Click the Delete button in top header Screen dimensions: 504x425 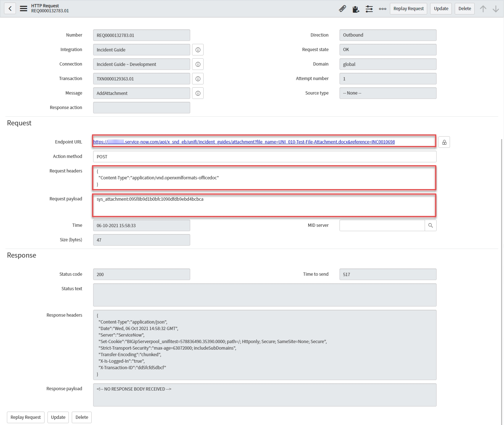(465, 9)
